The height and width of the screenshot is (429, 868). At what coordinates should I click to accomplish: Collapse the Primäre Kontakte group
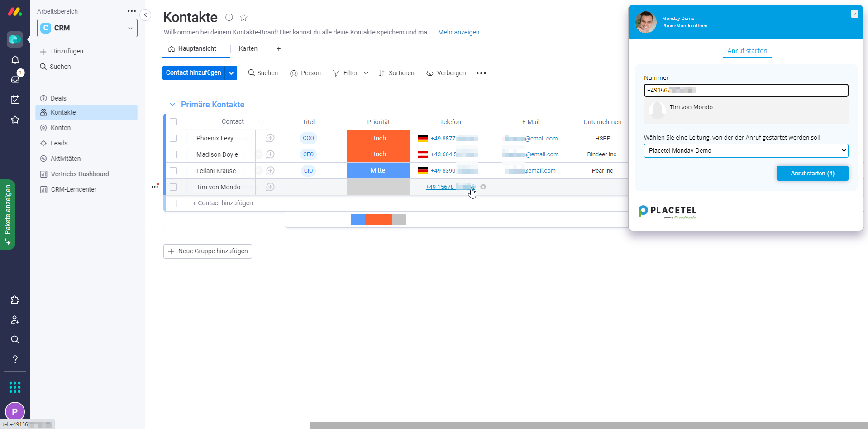point(172,105)
